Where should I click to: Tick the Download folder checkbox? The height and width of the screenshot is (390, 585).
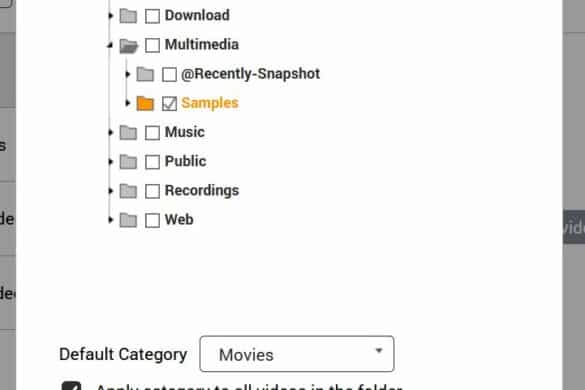pyautogui.click(x=152, y=16)
